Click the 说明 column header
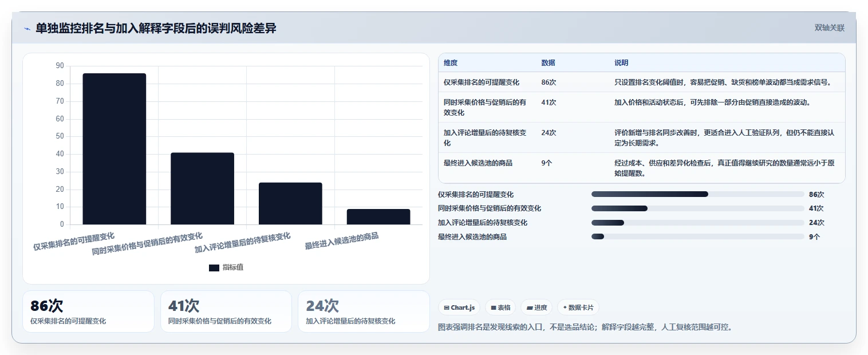 (x=621, y=63)
